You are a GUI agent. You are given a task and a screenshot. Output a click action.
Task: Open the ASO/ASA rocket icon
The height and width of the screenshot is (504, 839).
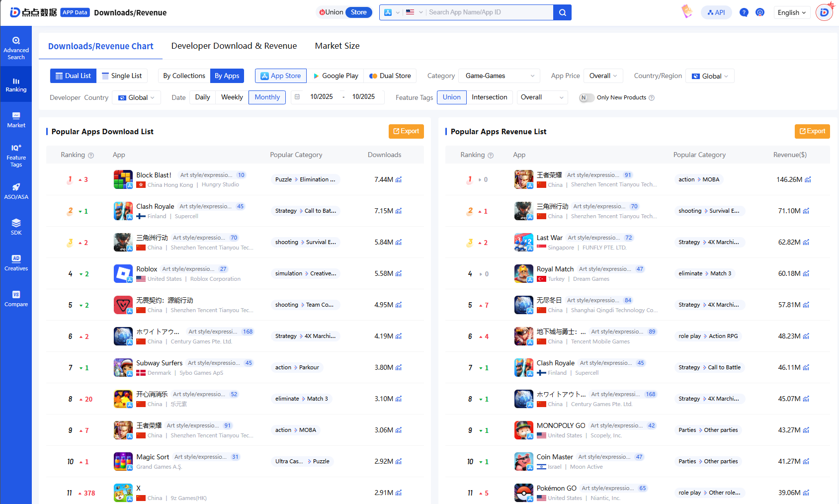(x=16, y=187)
